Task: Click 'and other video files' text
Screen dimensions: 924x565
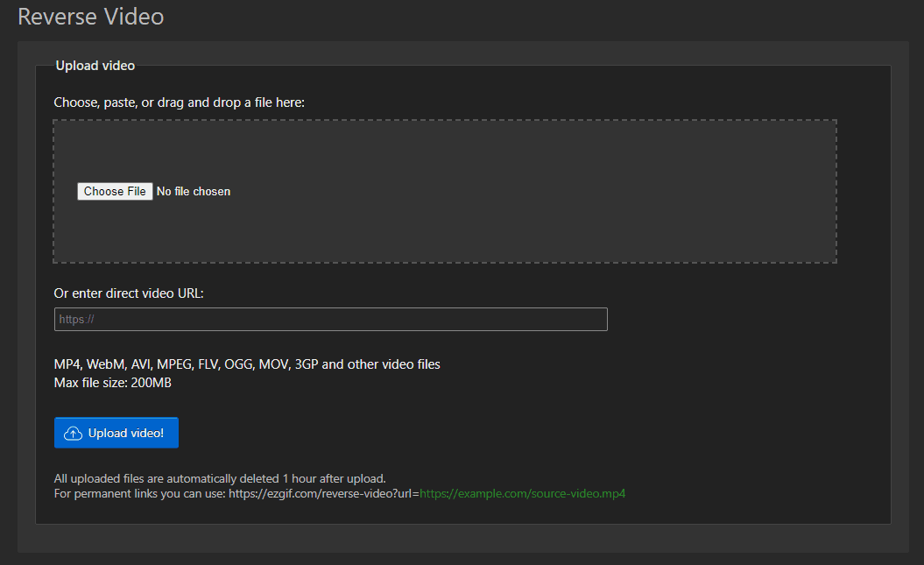Action: coord(381,364)
